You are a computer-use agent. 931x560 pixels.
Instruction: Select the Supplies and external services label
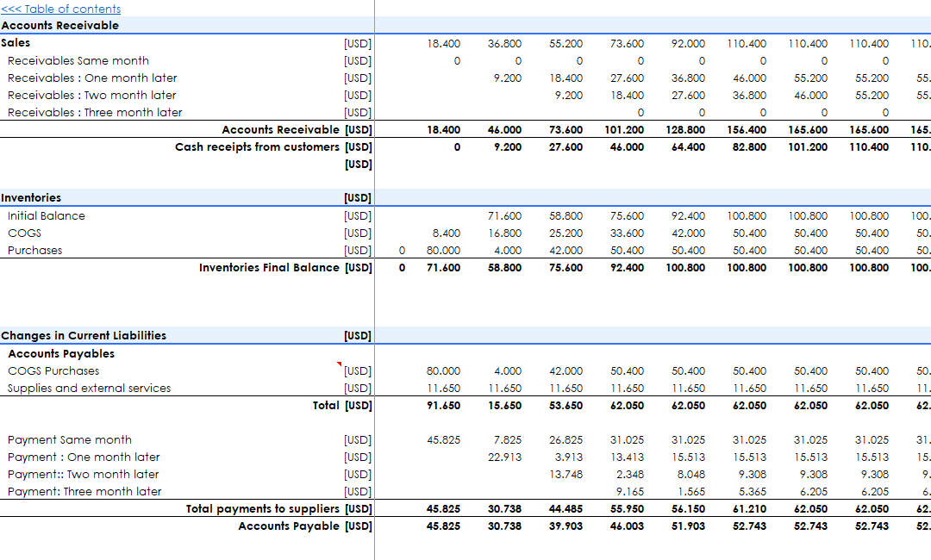coord(89,388)
